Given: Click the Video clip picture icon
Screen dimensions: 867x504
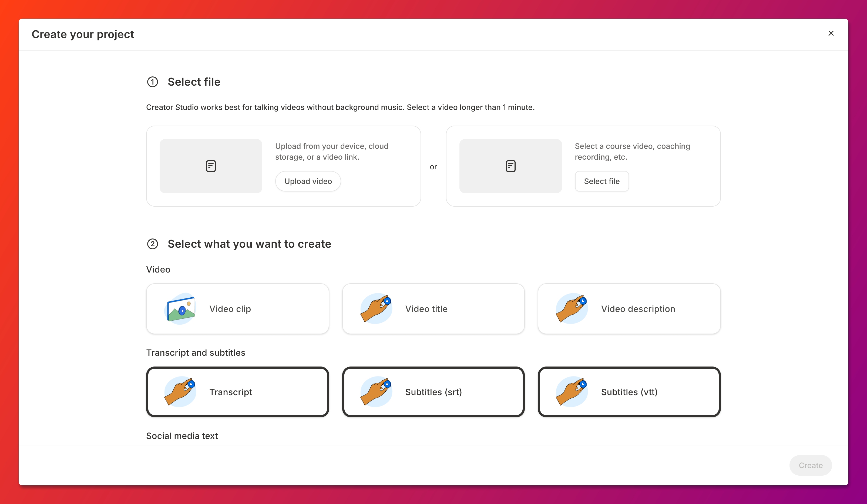Looking at the screenshot, I should click(180, 309).
